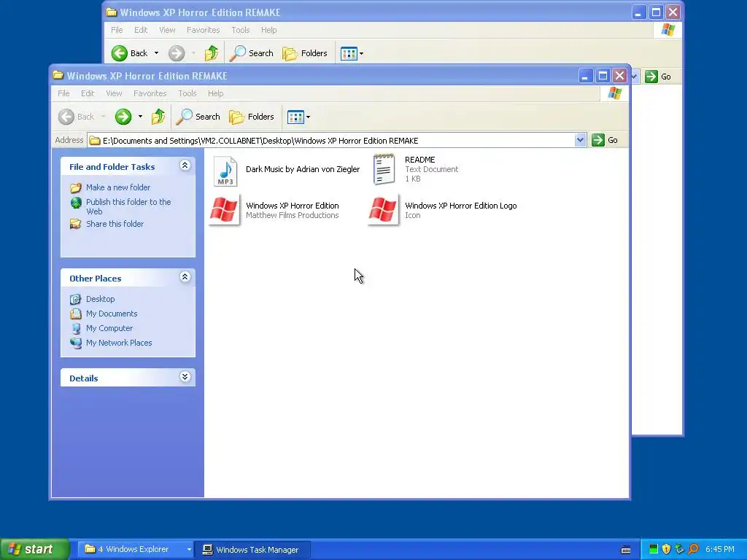Expand the Address bar dropdown in the front window
747x560 pixels.
pos(580,140)
